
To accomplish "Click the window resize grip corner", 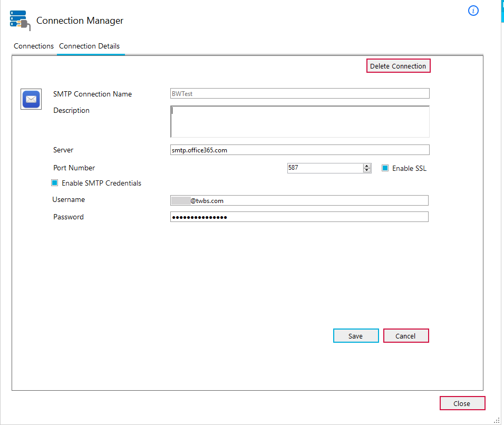I will pos(497,420).
